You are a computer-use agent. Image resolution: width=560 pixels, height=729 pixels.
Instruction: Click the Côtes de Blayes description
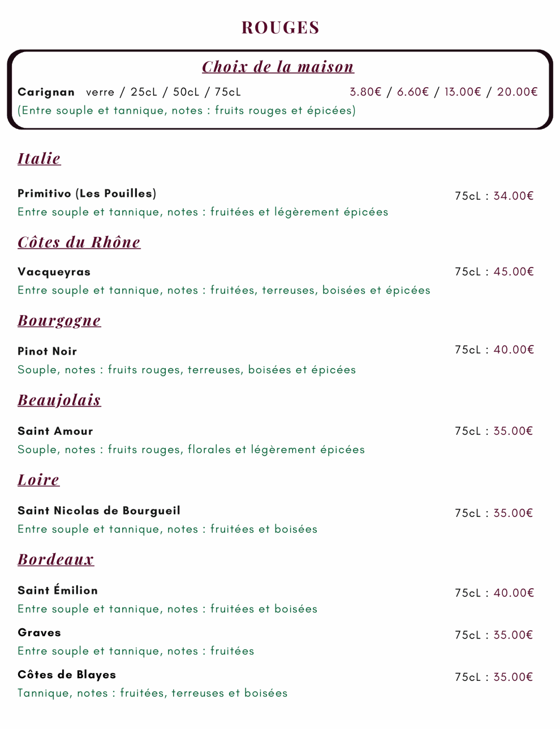[x=153, y=693]
